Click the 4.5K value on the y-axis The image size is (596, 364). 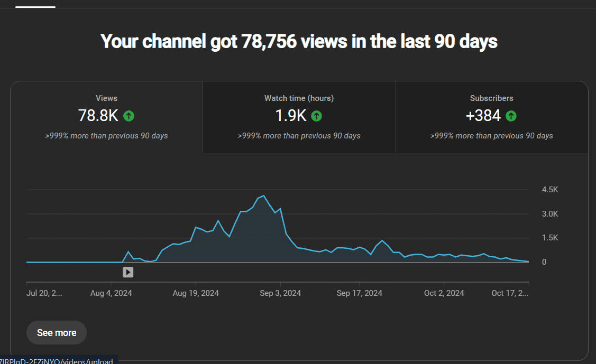tap(549, 189)
